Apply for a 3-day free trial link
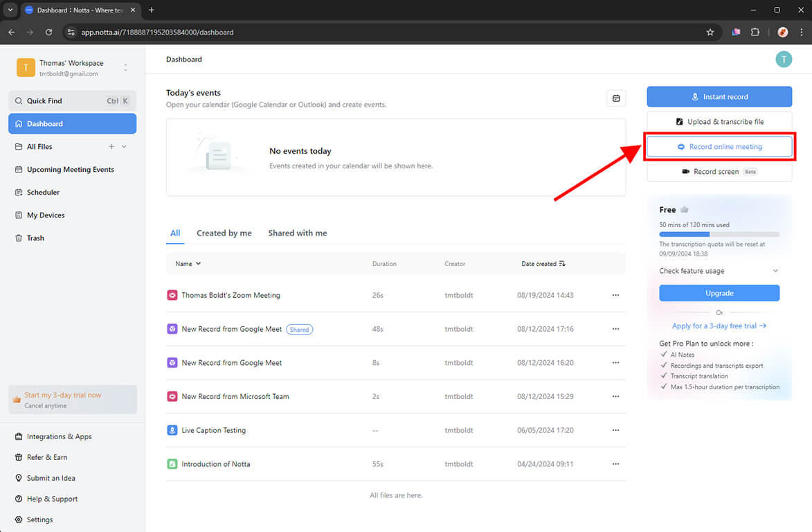Viewport: 812px width, 532px height. (x=719, y=326)
